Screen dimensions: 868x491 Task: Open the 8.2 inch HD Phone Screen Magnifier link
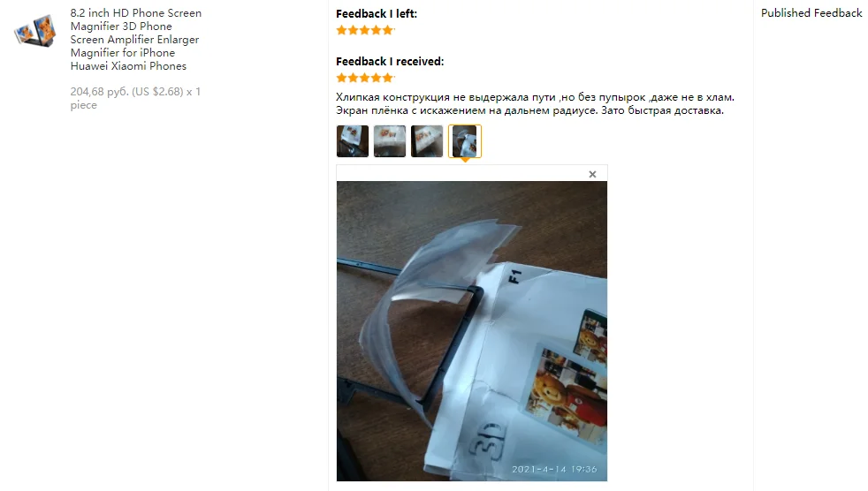coord(135,39)
